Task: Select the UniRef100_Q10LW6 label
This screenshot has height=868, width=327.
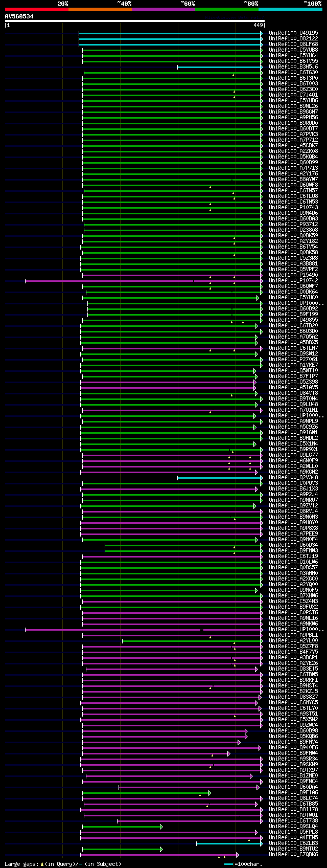Action: (x=293, y=562)
